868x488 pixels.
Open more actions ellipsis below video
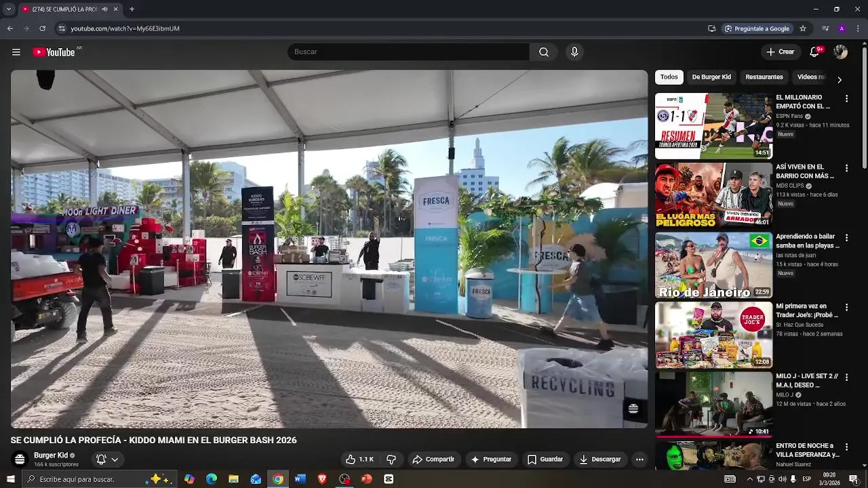pyautogui.click(x=639, y=459)
